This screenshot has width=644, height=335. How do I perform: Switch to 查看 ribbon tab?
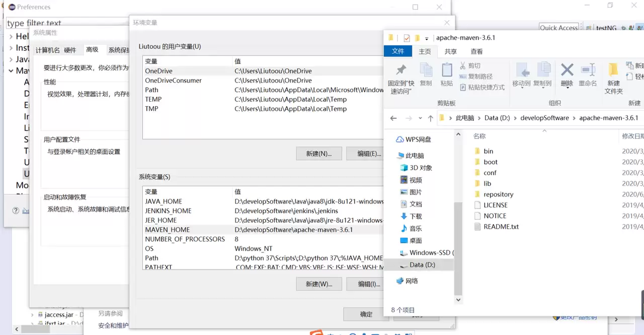[476, 51]
